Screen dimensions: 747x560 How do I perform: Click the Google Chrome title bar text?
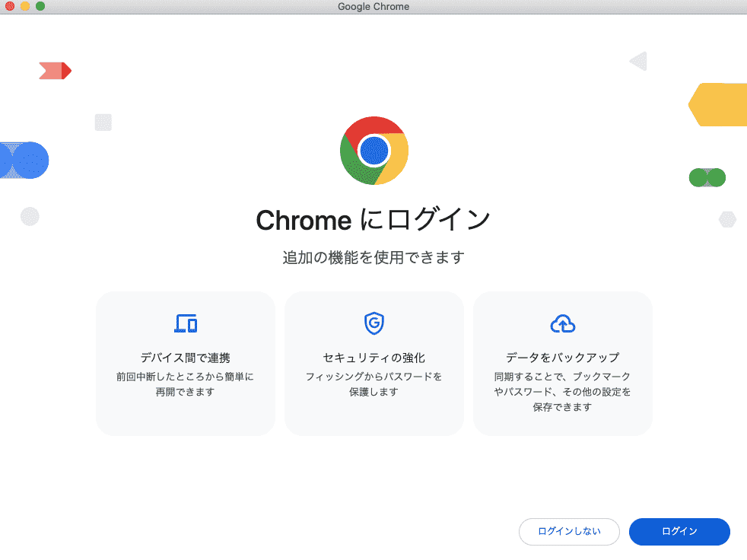tap(373, 6)
